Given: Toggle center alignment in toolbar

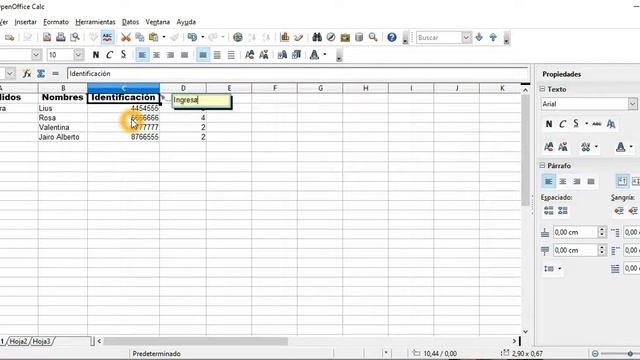Looking at the screenshot, I should (156, 55).
